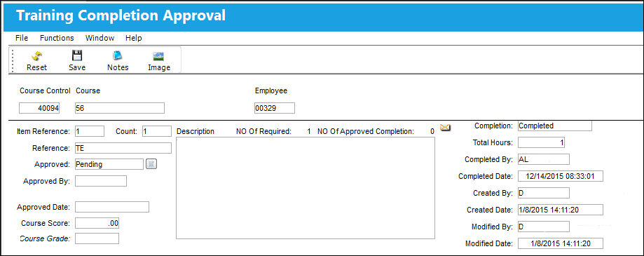Click the Approved lookup button icon
644x256 pixels.
pyautogui.click(x=151, y=164)
